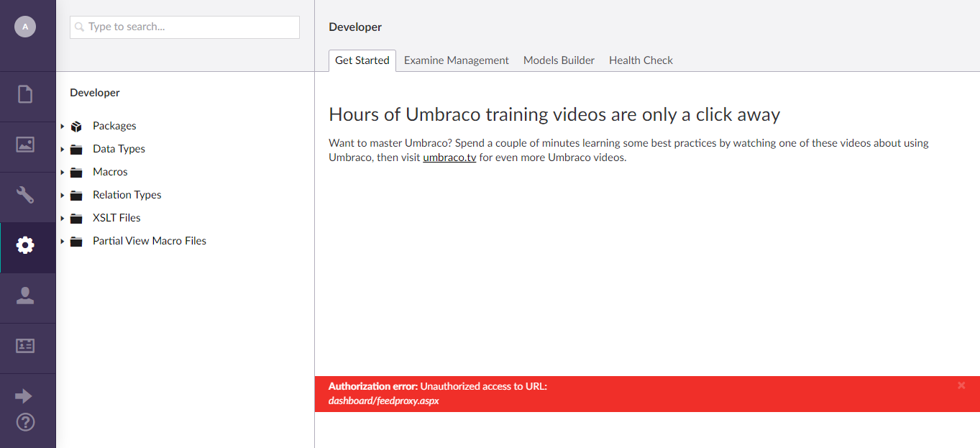Open the Forms arrow section icon
This screenshot has height=448, width=980.
coord(24,396)
